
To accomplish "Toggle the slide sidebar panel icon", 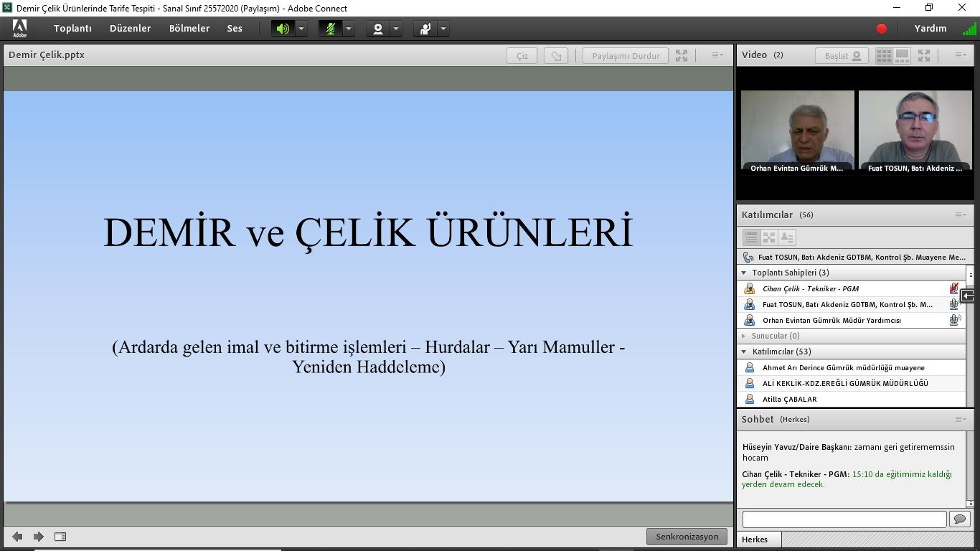I will (x=60, y=537).
